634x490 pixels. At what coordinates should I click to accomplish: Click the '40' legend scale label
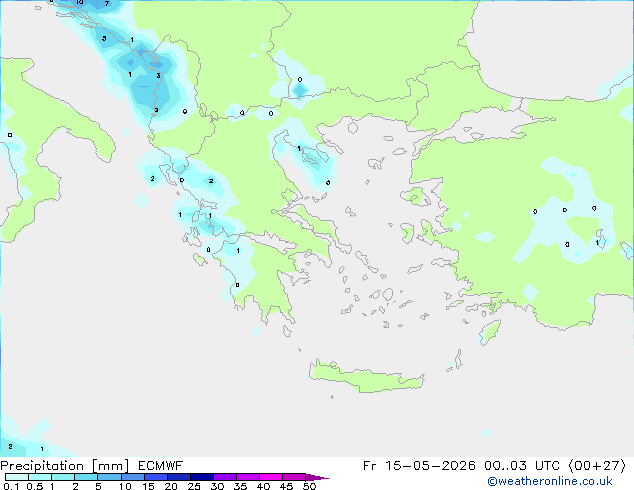pos(263,486)
